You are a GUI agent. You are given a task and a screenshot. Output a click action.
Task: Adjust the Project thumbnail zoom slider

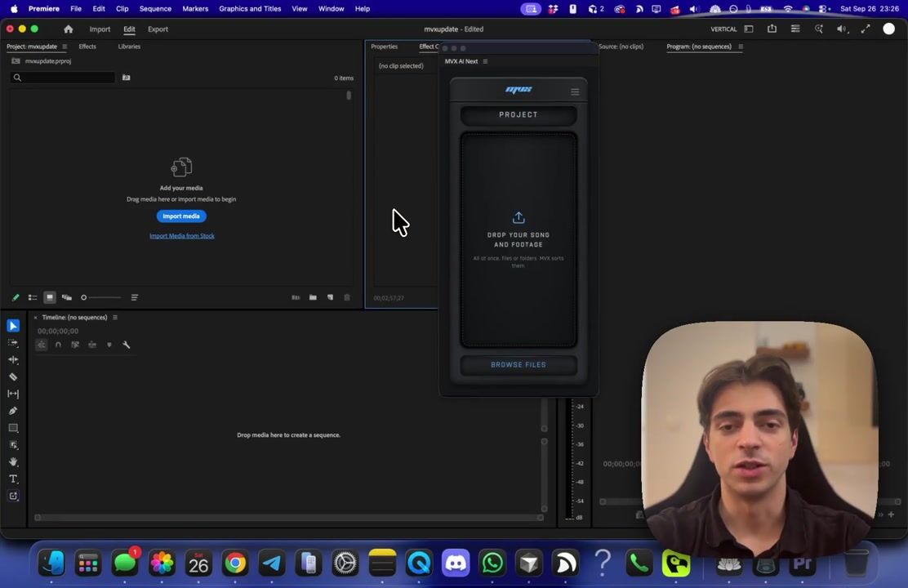click(x=101, y=297)
